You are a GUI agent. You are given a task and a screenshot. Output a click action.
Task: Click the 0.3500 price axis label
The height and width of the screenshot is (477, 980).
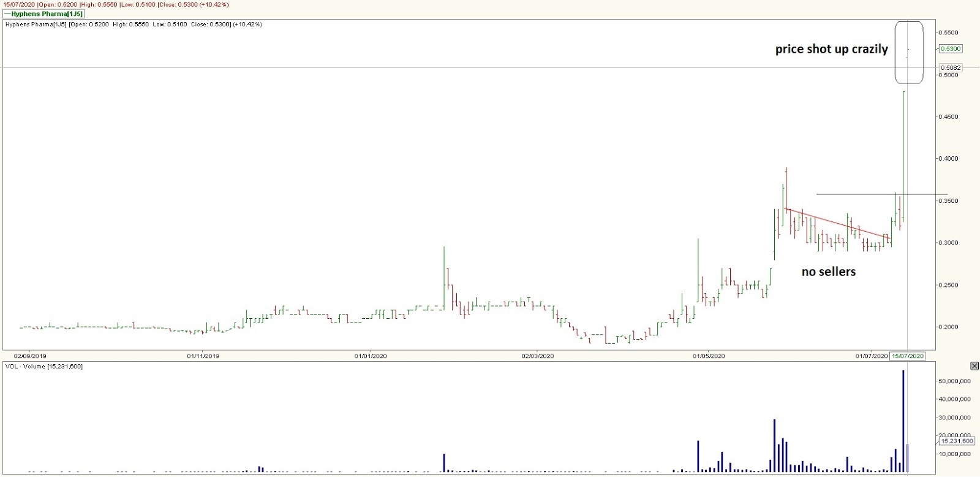[949, 201]
